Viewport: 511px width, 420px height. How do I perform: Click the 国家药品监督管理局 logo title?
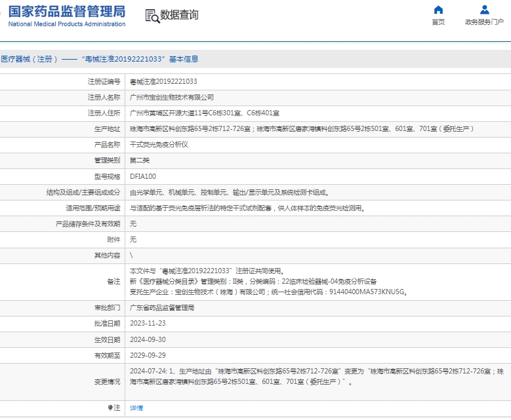tap(67, 11)
